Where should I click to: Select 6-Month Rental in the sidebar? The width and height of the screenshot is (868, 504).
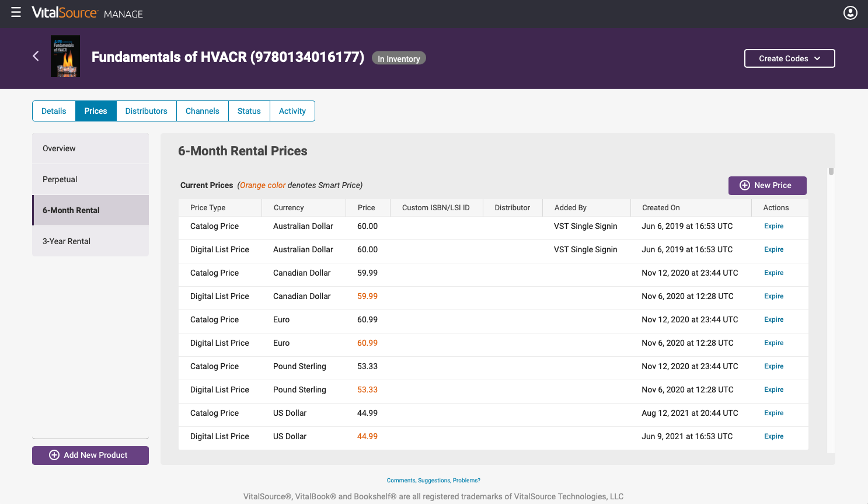[90, 210]
